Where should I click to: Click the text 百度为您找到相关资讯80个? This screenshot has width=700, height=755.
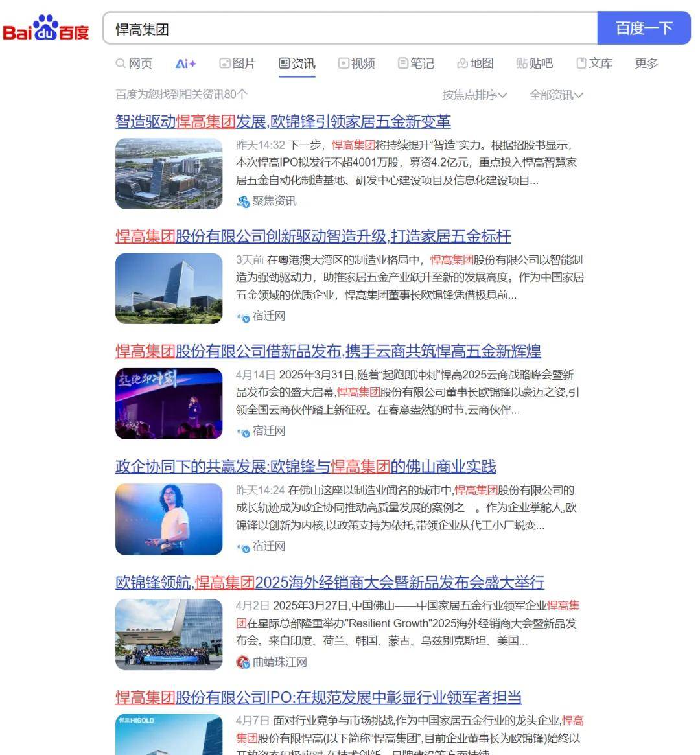point(181,95)
